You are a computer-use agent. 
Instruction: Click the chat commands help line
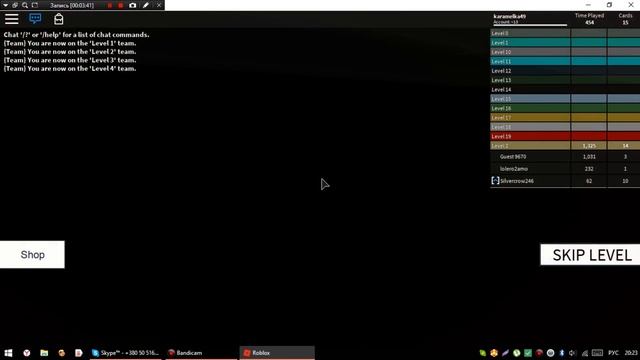[76, 35]
